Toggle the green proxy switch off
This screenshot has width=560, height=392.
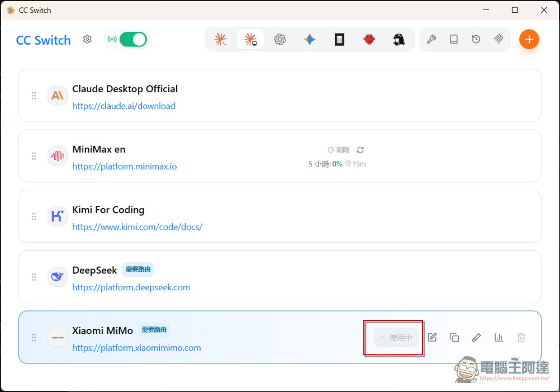[133, 39]
